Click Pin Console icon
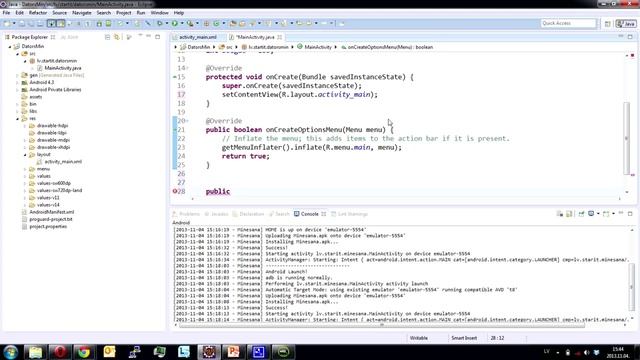 point(581,214)
